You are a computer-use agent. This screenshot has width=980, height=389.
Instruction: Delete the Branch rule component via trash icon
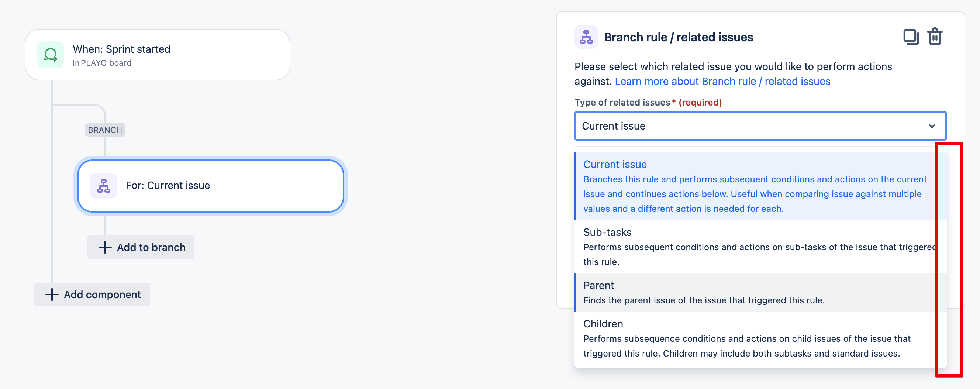pos(935,37)
